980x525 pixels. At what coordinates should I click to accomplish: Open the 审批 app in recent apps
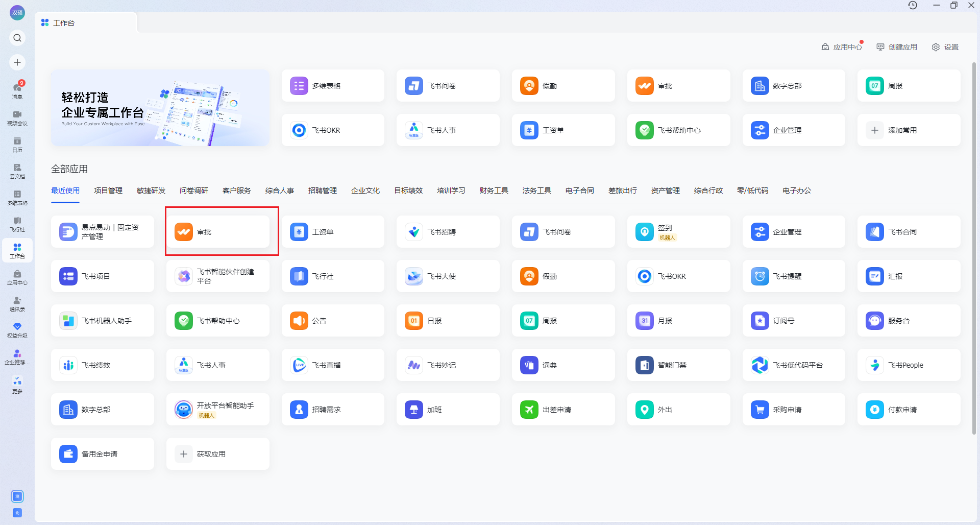[218, 231]
